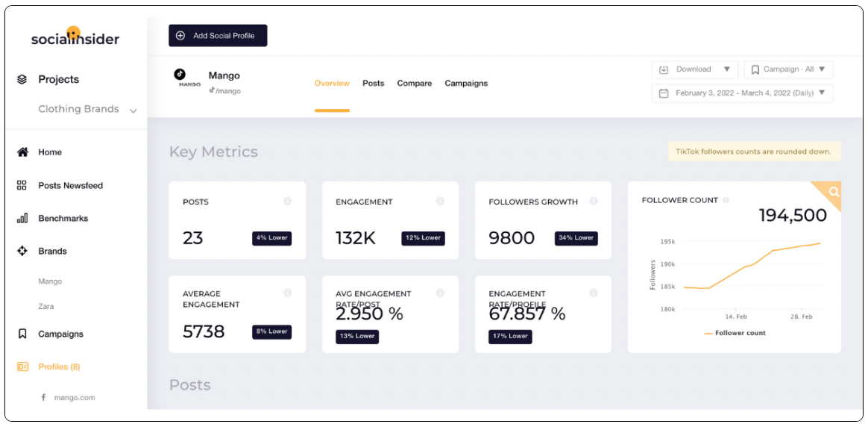Viewport: 868px width, 427px height.
Task: Click the 34% Lower badge
Action: [x=576, y=238]
